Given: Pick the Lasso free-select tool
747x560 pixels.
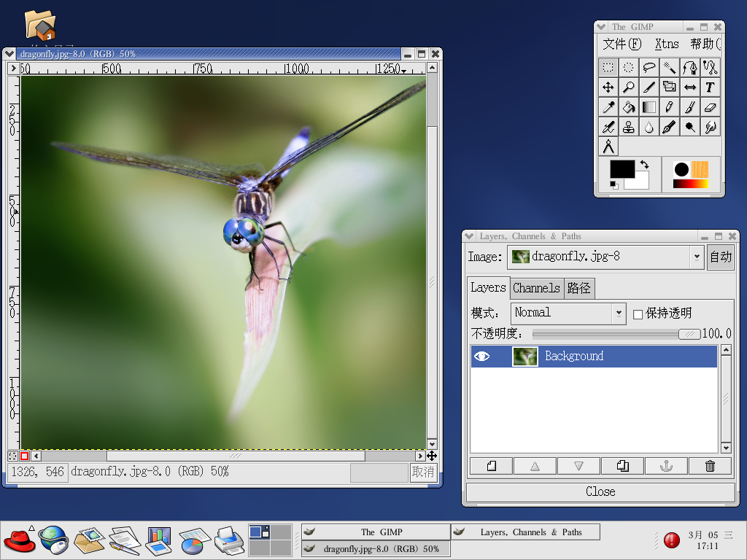Looking at the screenshot, I should (x=649, y=68).
